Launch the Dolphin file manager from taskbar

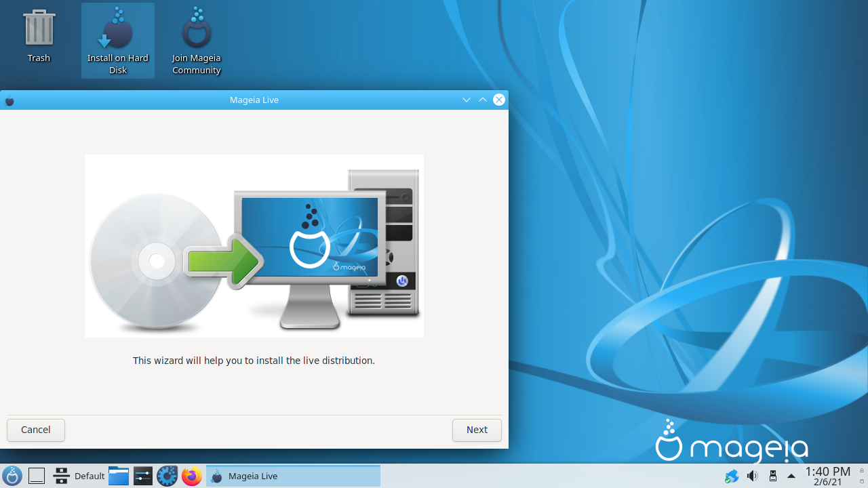pyautogui.click(x=119, y=476)
